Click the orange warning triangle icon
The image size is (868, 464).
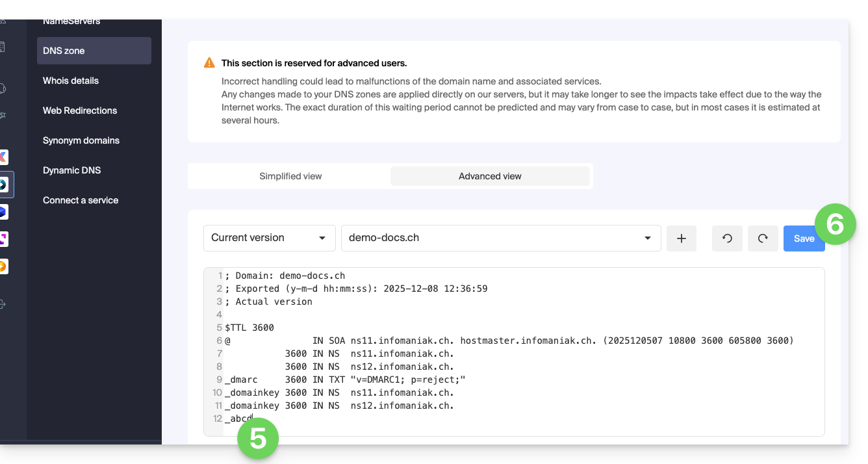[x=209, y=63]
